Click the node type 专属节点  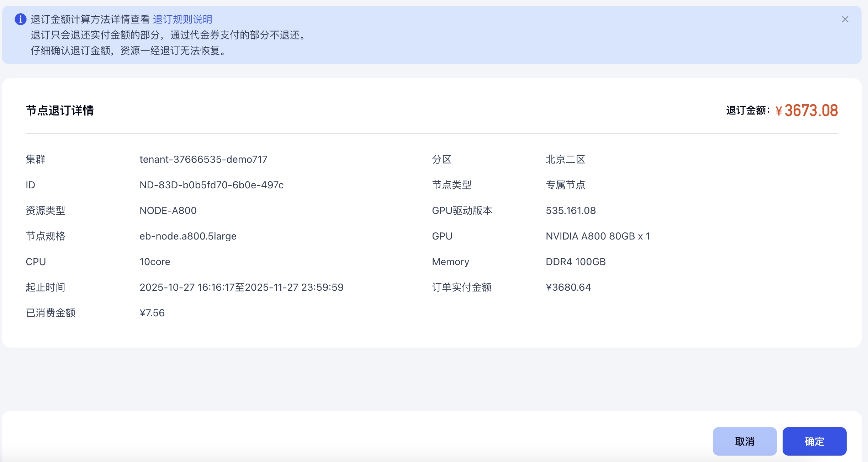pos(565,185)
